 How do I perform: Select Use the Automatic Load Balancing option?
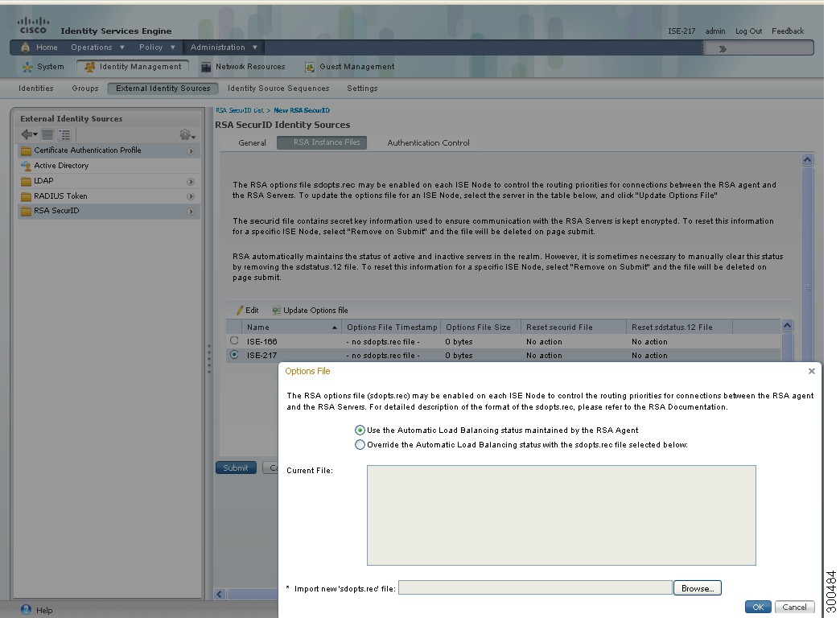(x=360, y=430)
